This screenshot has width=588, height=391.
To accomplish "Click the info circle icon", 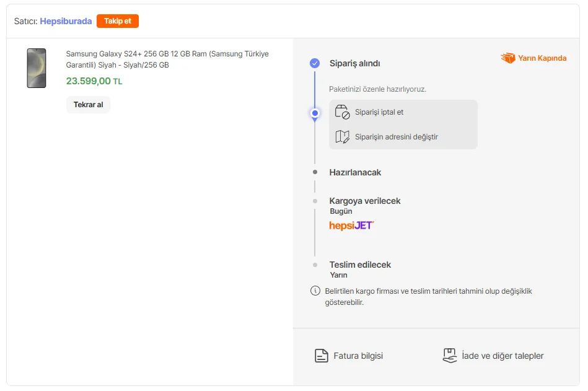I will click(x=315, y=291).
